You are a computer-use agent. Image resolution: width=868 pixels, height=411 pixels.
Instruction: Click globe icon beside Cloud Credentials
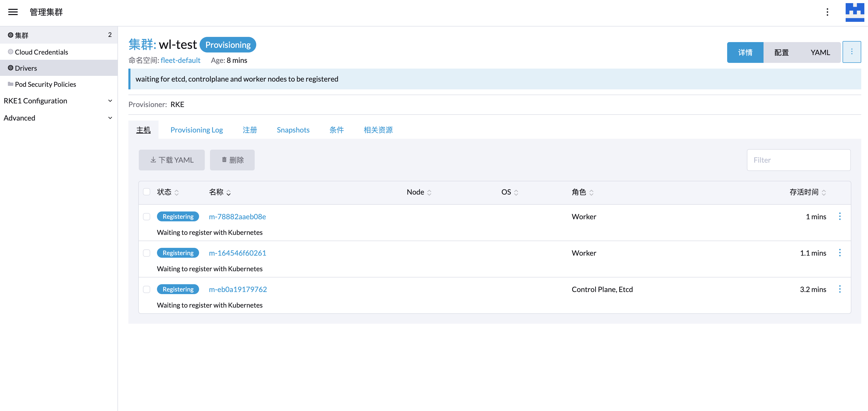pyautogui.click(x=10, y=52)
